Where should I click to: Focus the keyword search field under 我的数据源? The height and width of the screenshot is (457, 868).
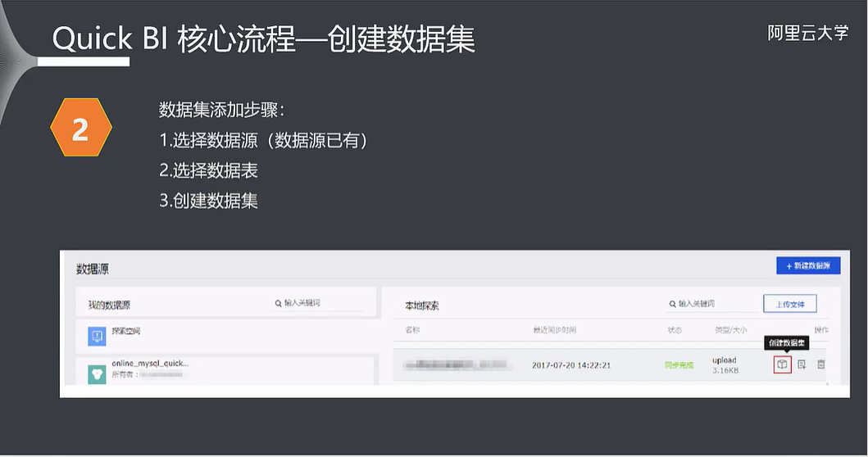(x=319, y=303)
